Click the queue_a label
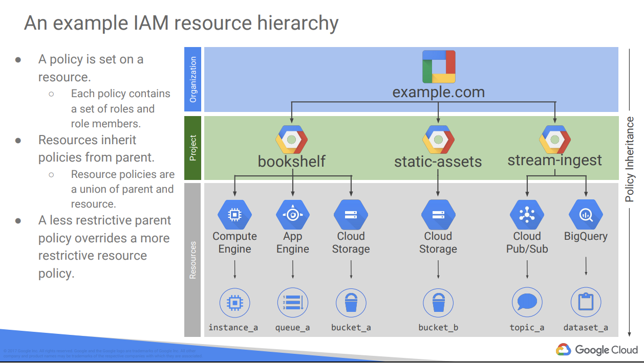The height and width of the screenshot is (363, 644). click(293, 328)
